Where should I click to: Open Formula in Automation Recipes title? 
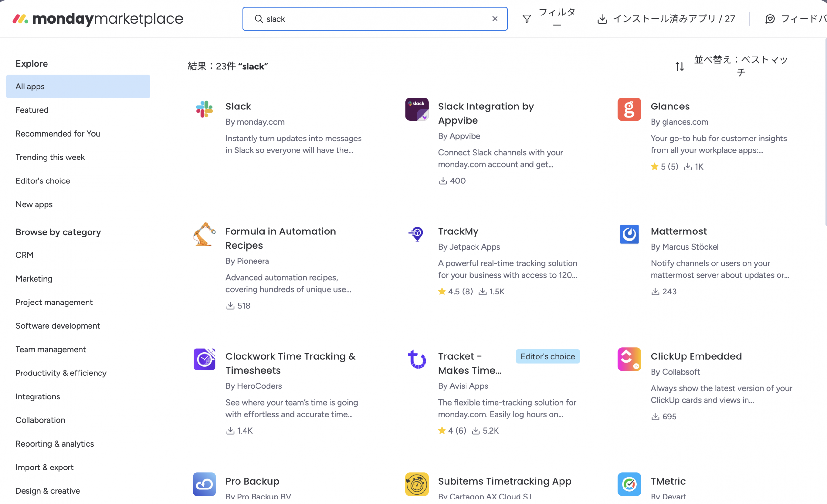tap(281, 238)
